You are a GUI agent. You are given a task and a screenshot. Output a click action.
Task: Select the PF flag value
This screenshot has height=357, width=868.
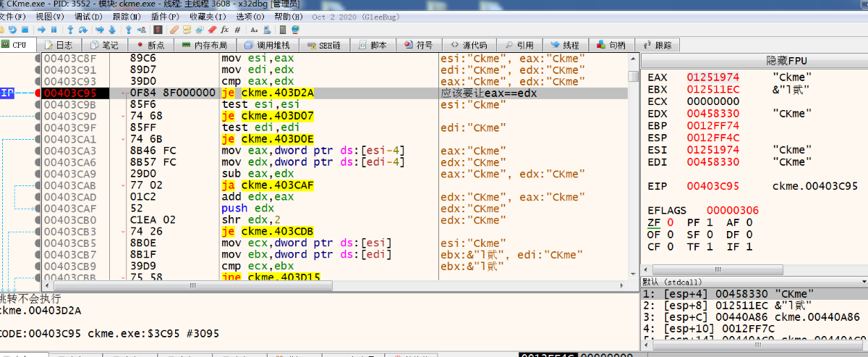709,223
